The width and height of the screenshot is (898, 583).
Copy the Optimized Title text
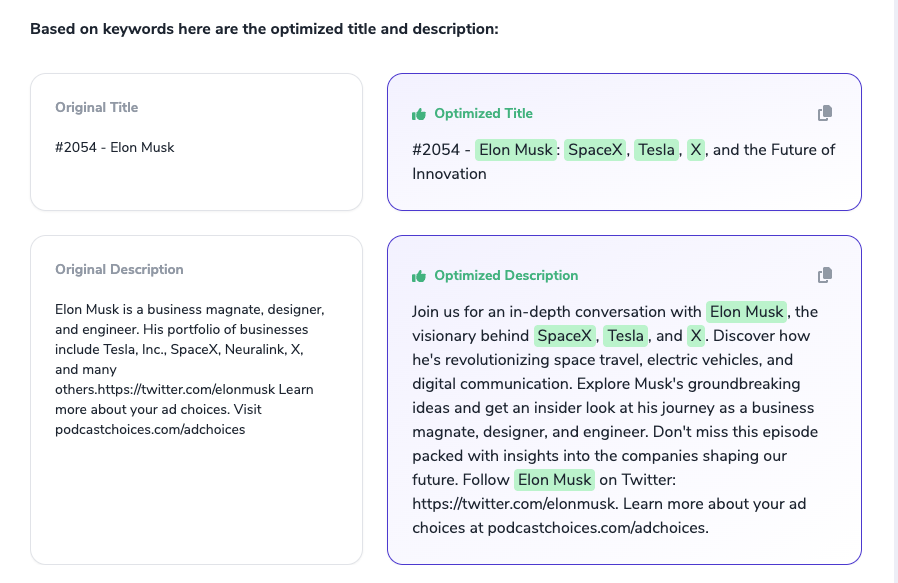click(825, 113)
